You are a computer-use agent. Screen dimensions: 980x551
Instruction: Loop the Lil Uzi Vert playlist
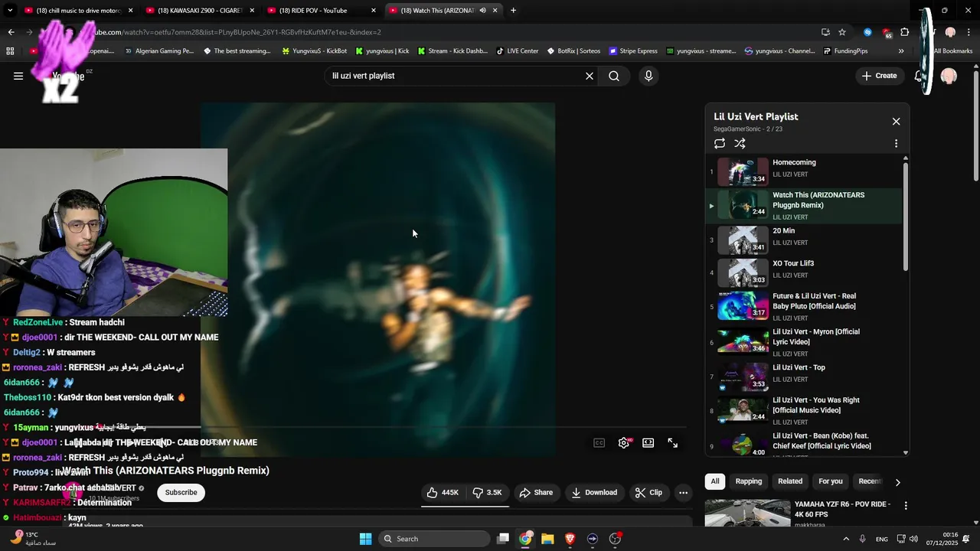[720, 143]
